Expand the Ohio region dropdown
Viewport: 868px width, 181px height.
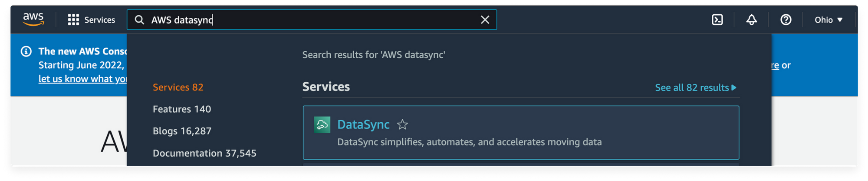click(829, 20)
